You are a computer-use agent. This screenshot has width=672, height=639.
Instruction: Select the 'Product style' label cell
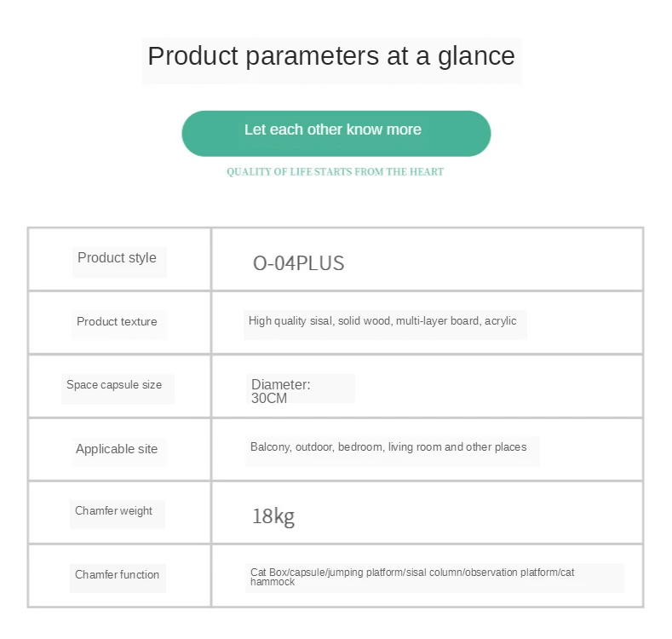119,260
